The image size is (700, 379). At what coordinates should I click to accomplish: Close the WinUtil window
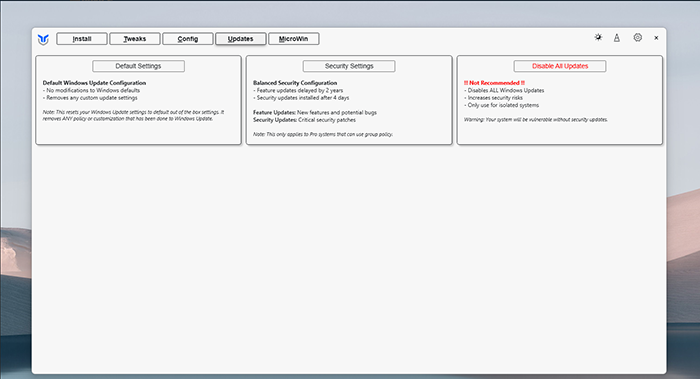click(656, 38)
